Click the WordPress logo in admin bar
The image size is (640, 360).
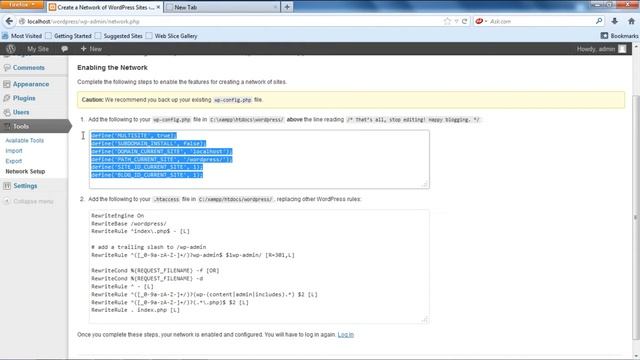11,49
